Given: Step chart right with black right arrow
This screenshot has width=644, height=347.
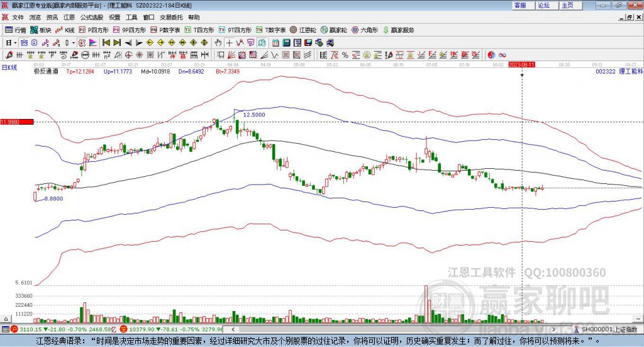Looking at the screenshot, I should (139, 43).
